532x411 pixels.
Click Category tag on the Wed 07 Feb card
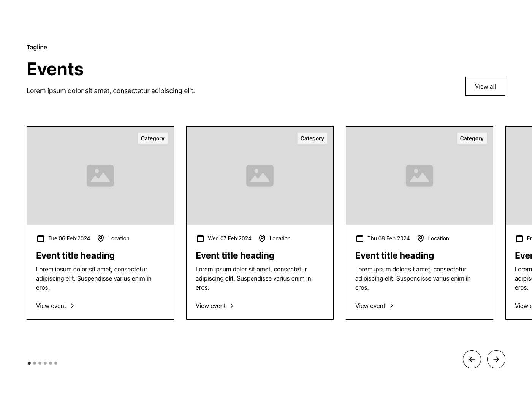click(312, 138)
